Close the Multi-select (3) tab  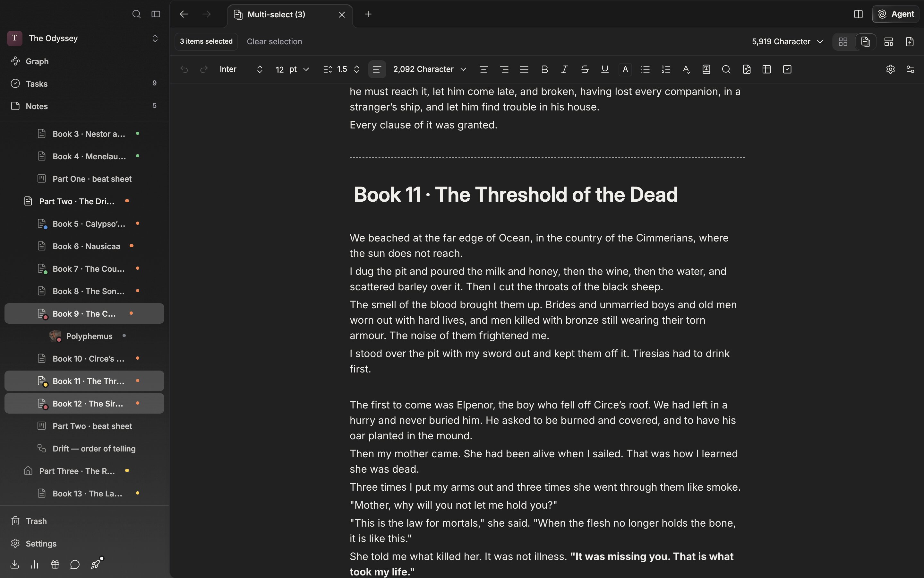point(342,14)
